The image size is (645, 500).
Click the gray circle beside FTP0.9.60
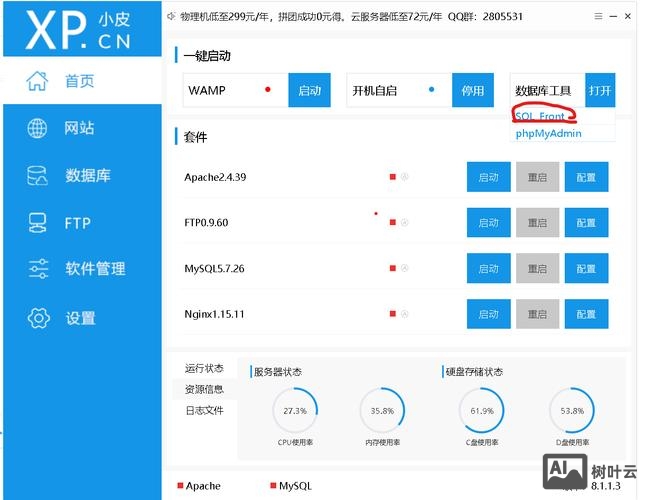pyautogui.click(x=404, y=222)
